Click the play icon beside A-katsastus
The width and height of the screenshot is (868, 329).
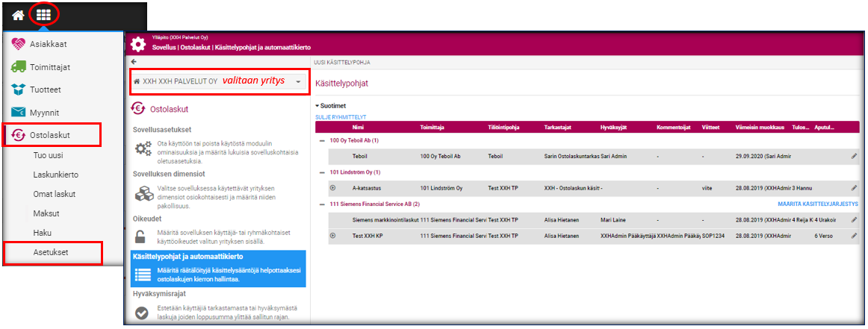point(332,188)
